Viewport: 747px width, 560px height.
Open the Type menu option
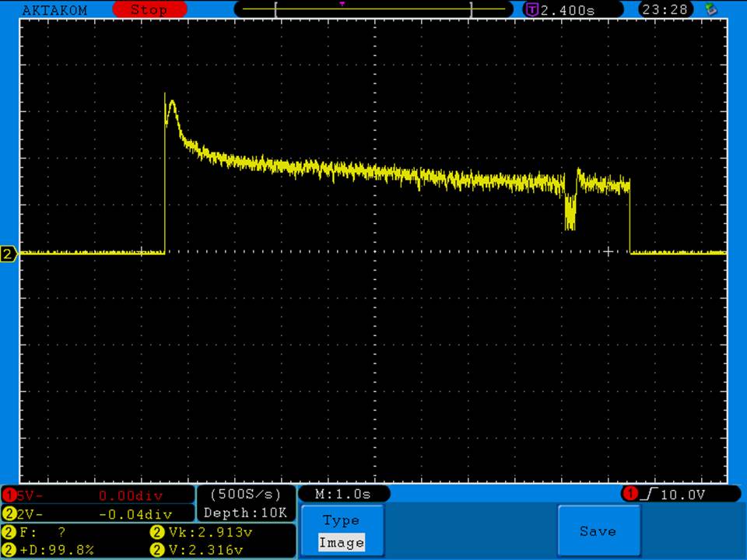(341, 520)
